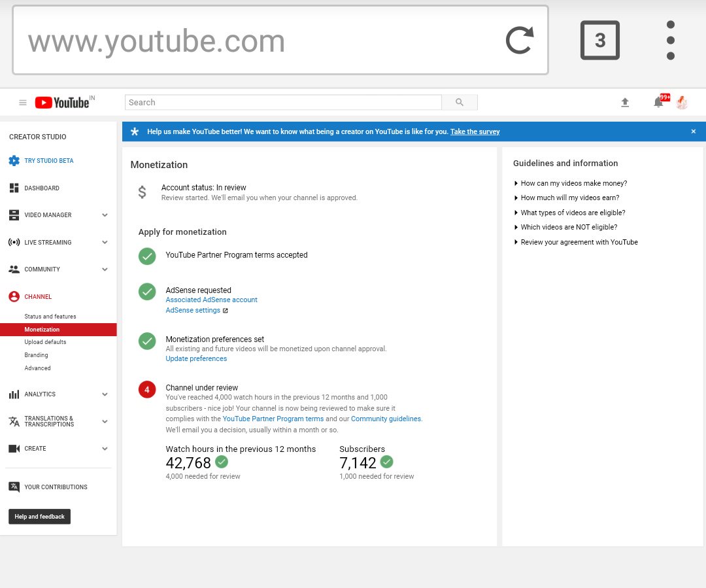Screen dimensions: 706x588
Task: Open Branding submenu item
Action: 36,355
